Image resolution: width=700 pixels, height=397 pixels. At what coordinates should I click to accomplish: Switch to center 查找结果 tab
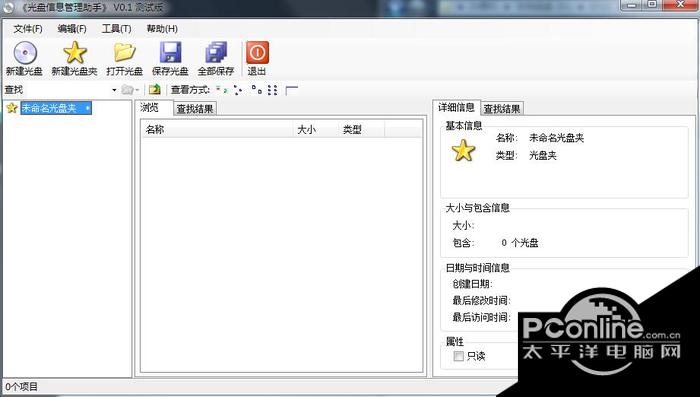click(195, 109)
